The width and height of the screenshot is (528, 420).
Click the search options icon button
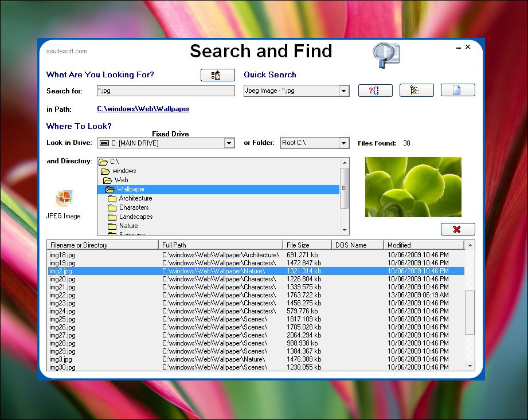click(218, 74)
